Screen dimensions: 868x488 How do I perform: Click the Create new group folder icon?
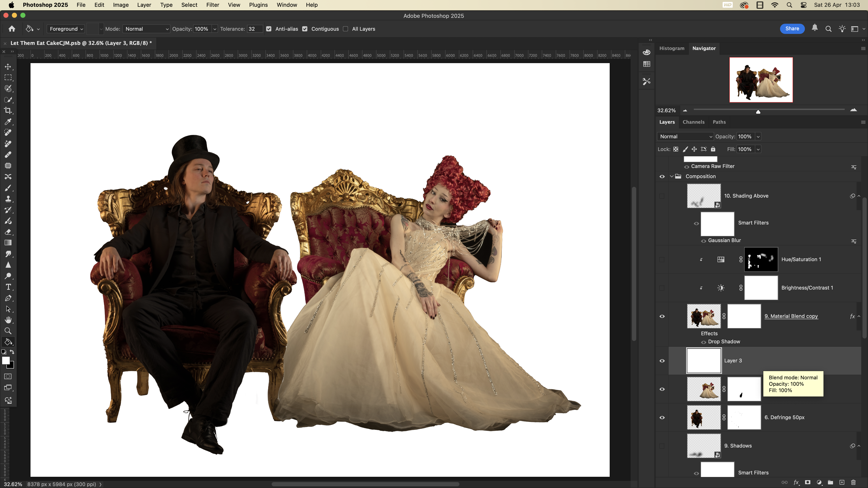pyautogui.click(x=830, y=482)
